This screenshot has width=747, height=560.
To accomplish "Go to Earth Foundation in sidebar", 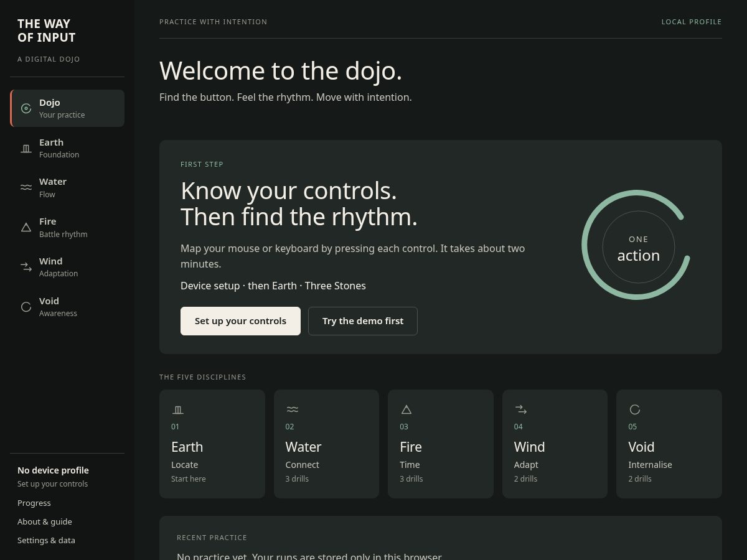I will (x=67, y=148).
